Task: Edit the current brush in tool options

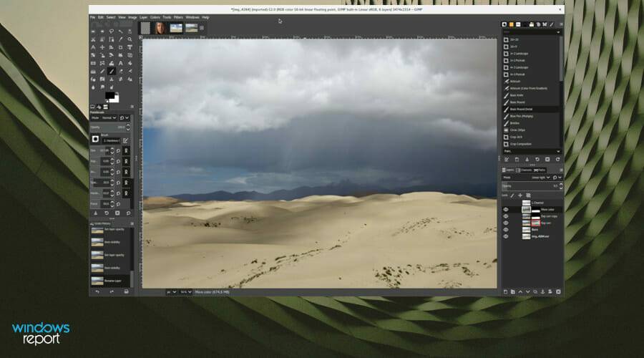Action: [125, 140]
